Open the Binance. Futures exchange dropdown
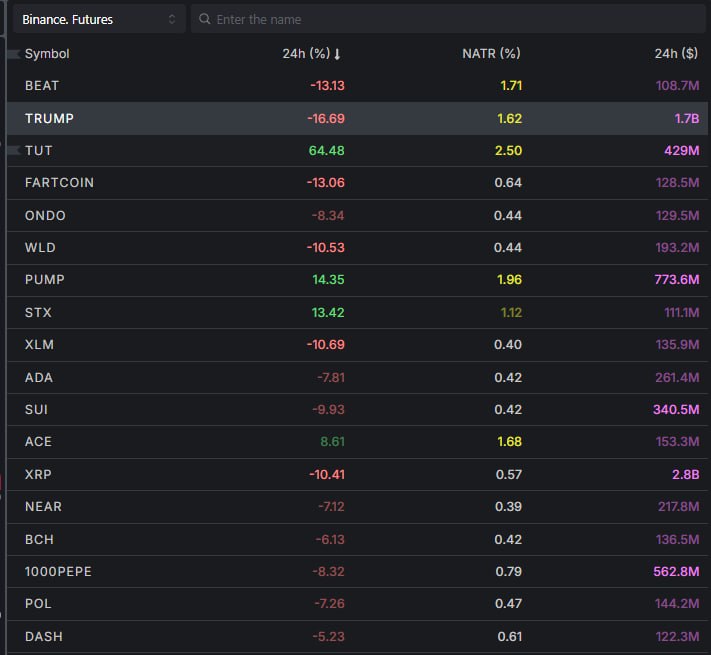The height and width of the screenshot is (655, 711). (99, 19)
